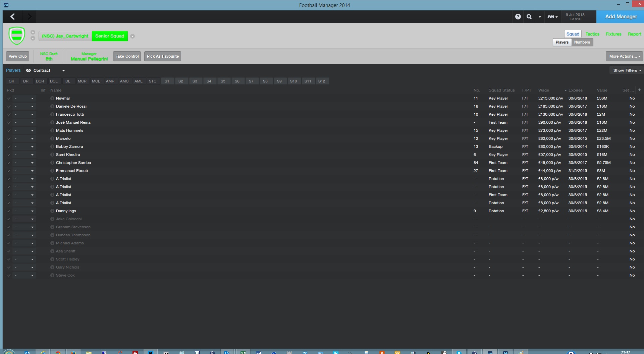Select the Players sub-tab
The height and width of the screenshot is (354, 644).
562,42
